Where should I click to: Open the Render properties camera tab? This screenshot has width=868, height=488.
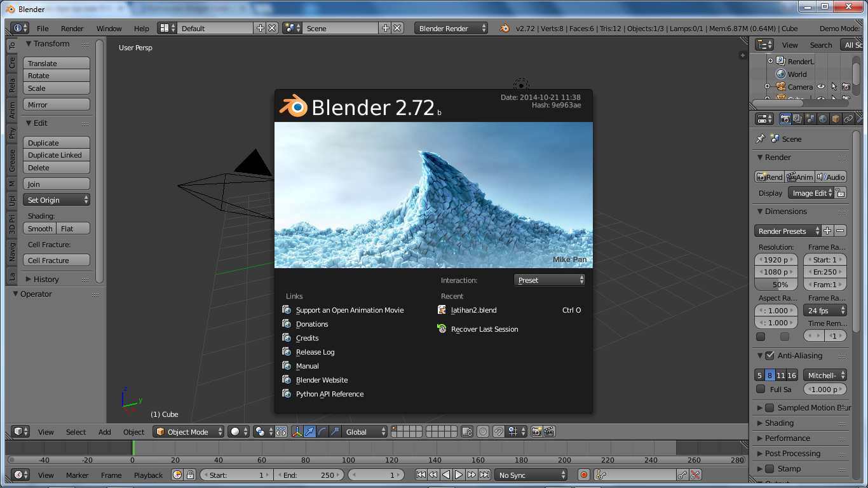[785, 119]
